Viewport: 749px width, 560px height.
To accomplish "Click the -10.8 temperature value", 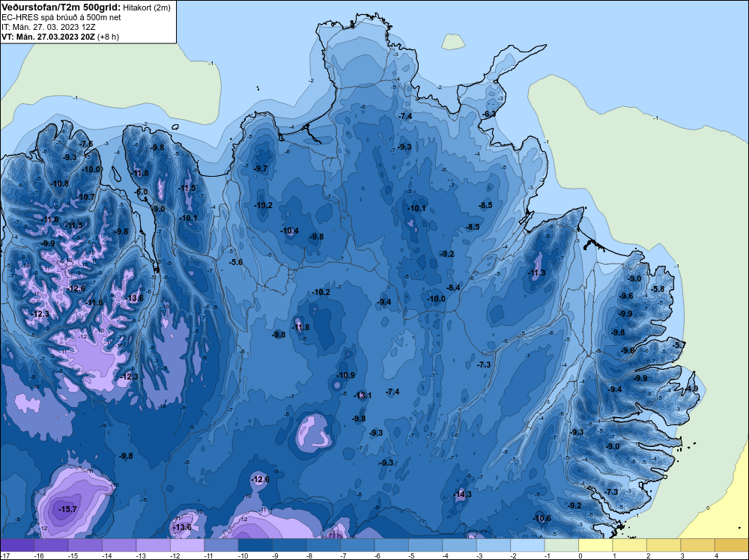I will 59,183.
